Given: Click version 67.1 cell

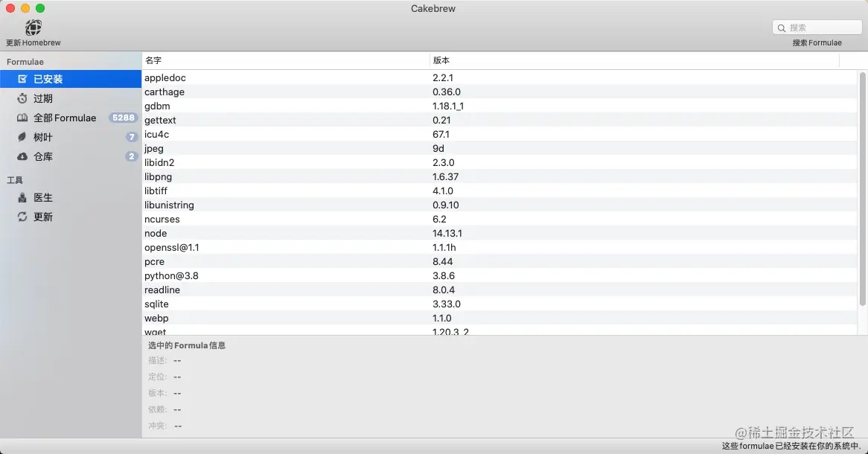Looking at the screenshot, I should (x=441, y=134).
